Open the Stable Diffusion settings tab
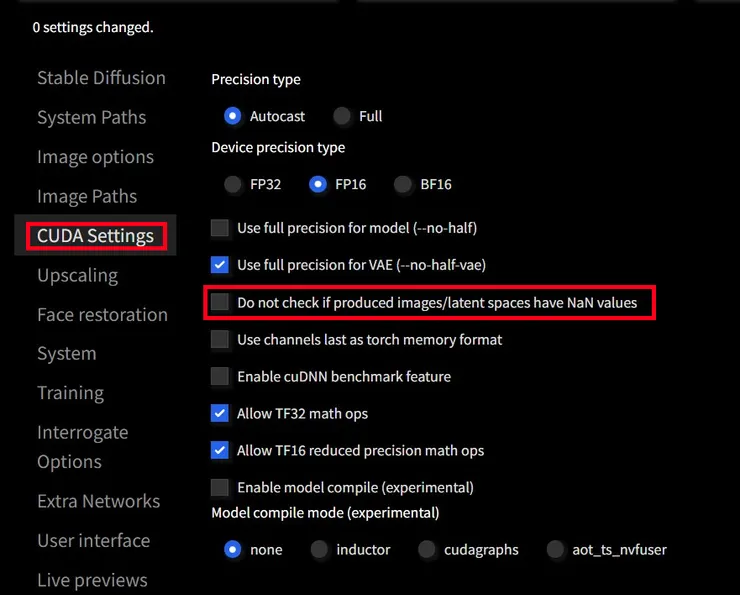 (101, 78)
